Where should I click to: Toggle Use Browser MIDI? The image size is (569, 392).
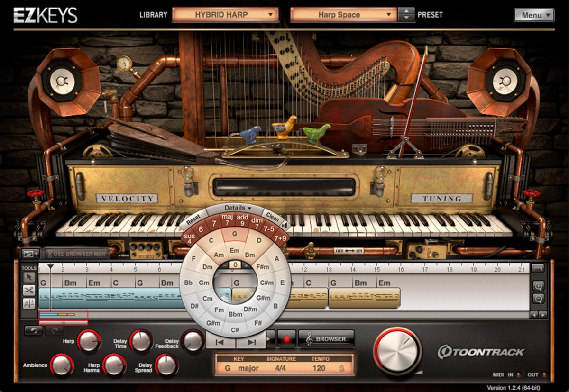(75, 254)
